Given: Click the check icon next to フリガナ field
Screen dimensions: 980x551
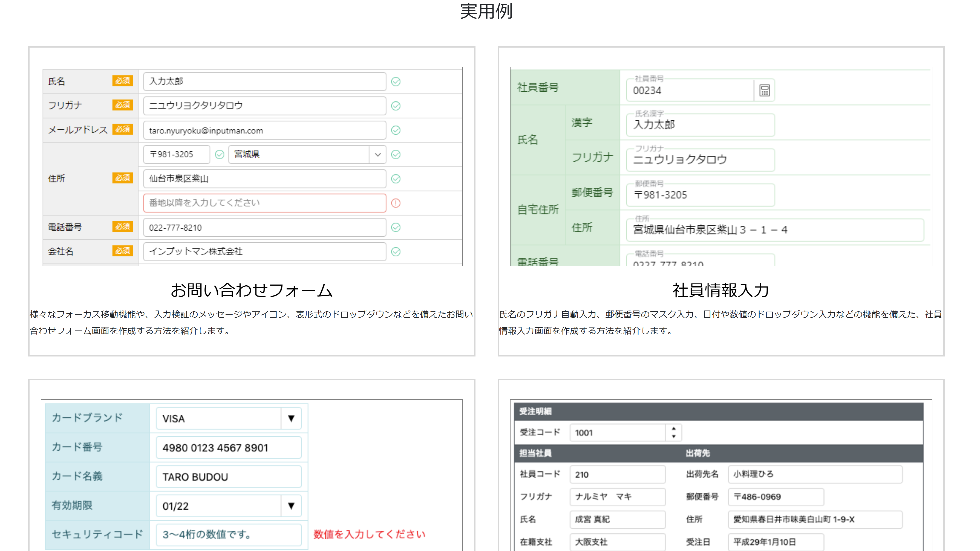Looking at the screenshot, I should [x=396, y=106].
